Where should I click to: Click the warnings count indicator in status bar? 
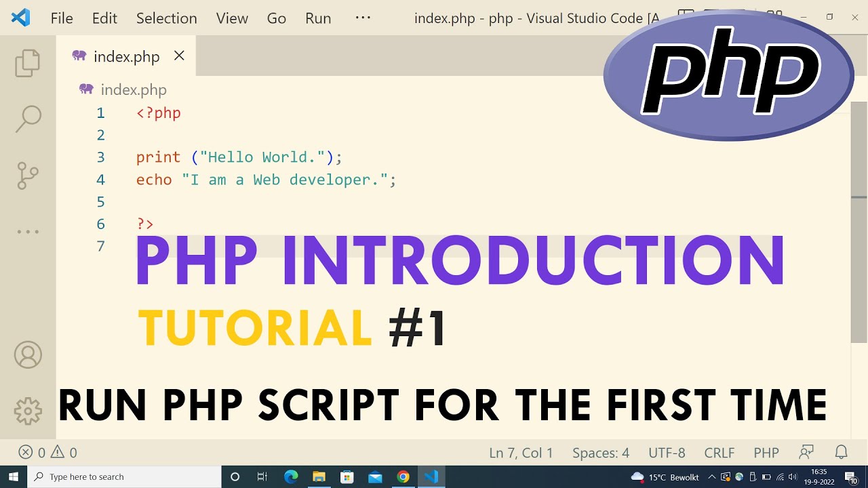pyautogui.click(x=64, y=452)
